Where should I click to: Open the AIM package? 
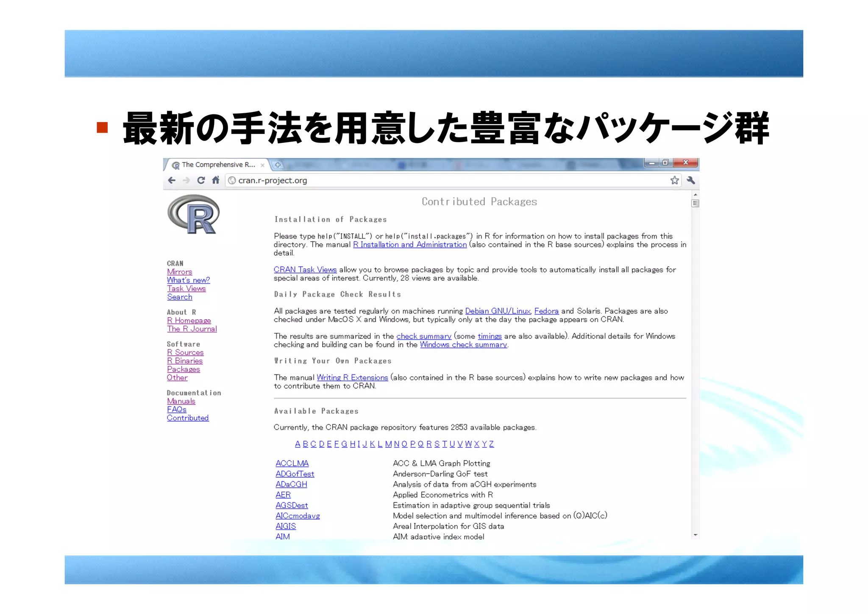tap(283, 536)
